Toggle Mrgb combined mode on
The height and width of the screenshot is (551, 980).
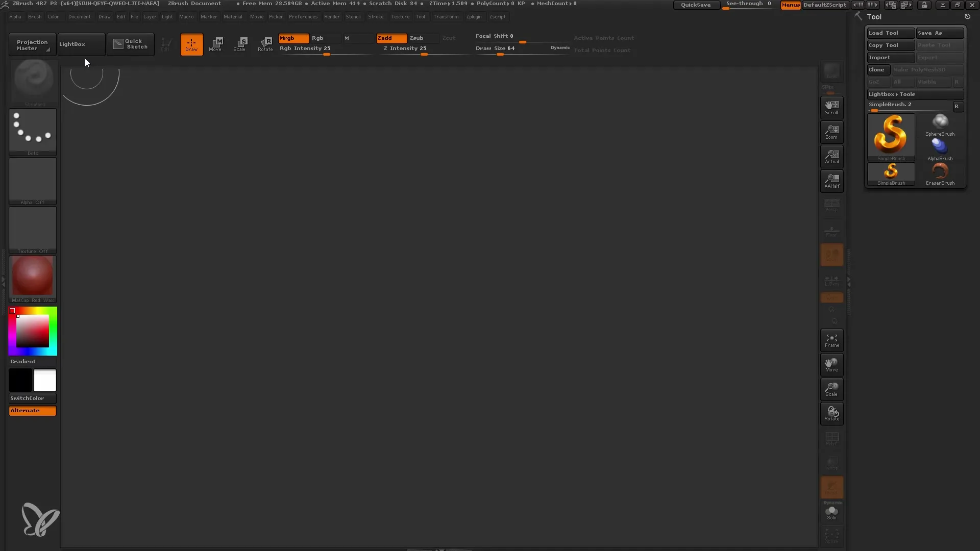coord(293,38)
